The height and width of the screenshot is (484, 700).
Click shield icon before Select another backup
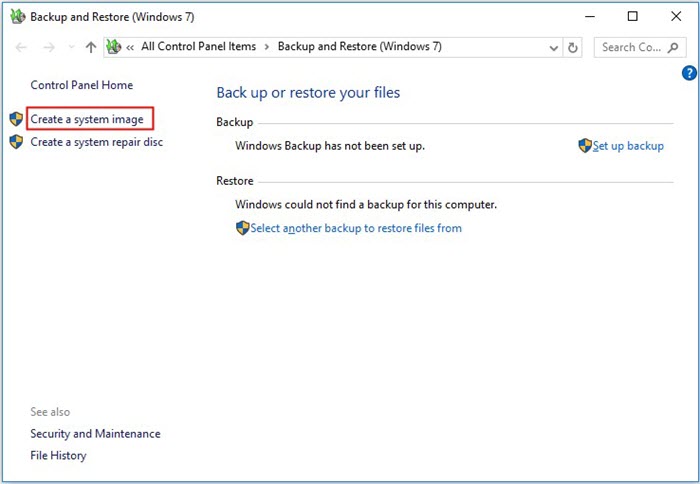click(242, 228)
